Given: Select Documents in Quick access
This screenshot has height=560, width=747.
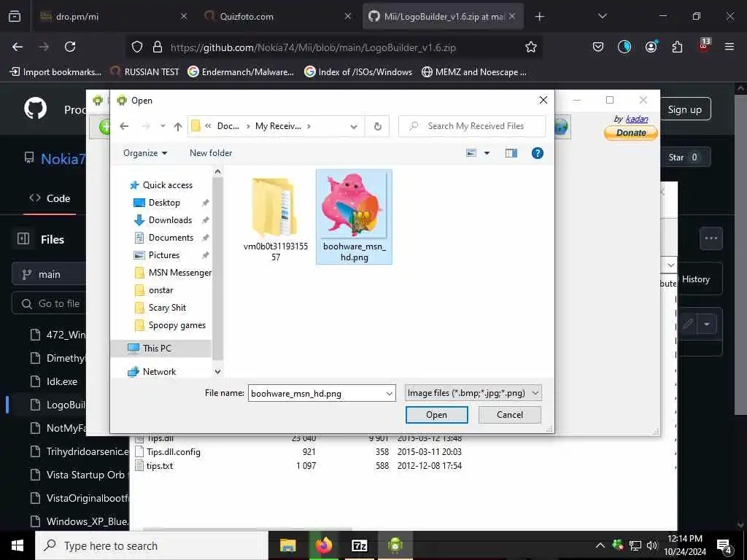Looking at the screenshot, I should (x=171, y=237).
